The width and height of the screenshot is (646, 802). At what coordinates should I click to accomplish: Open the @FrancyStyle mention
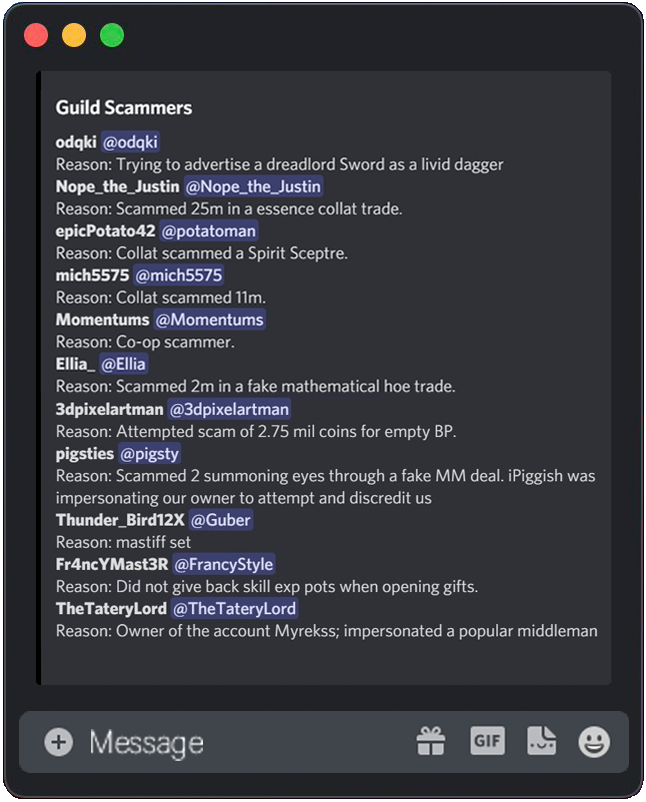point(222,564)
